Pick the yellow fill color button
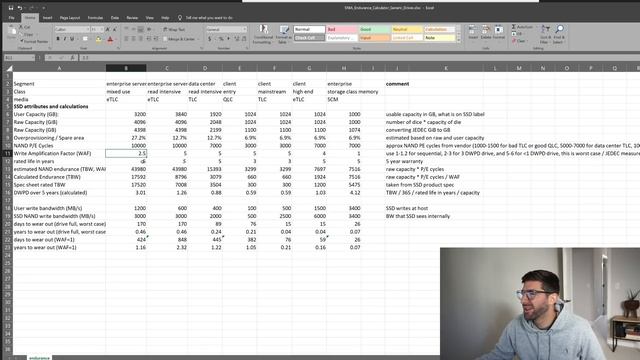 click(98, 39)
